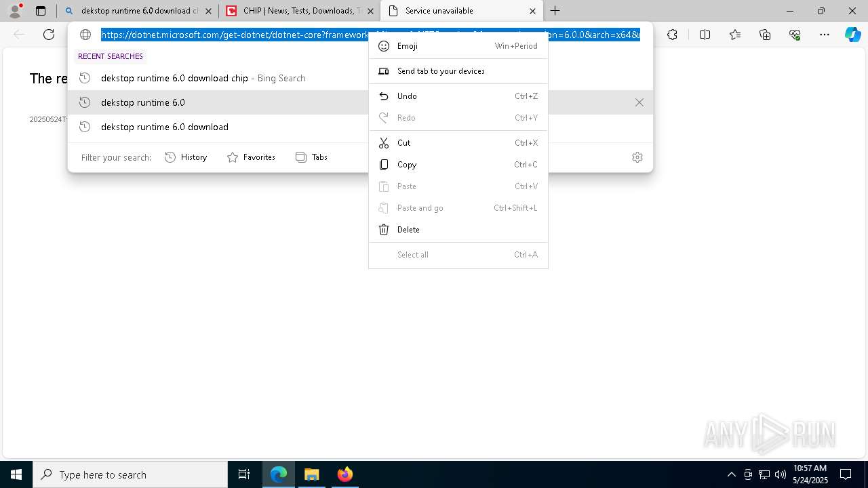Open File Explorer taskbar icon
868x488 pixels.
pos(311,474)
